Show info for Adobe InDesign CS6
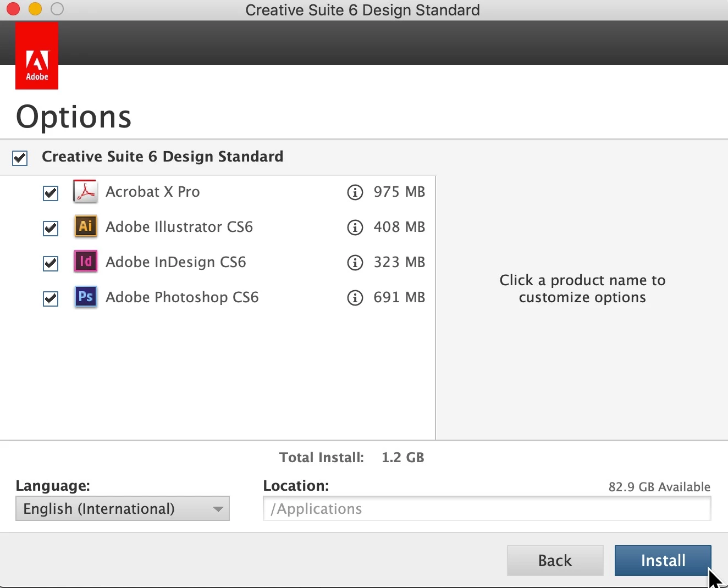The image size is (728, 588). click(355, 263)
